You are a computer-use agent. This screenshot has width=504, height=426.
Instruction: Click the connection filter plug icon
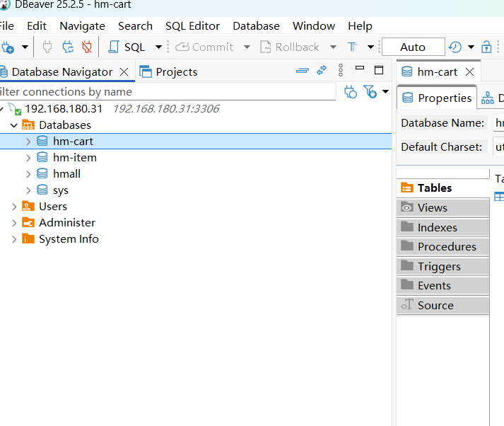[351, 92]
